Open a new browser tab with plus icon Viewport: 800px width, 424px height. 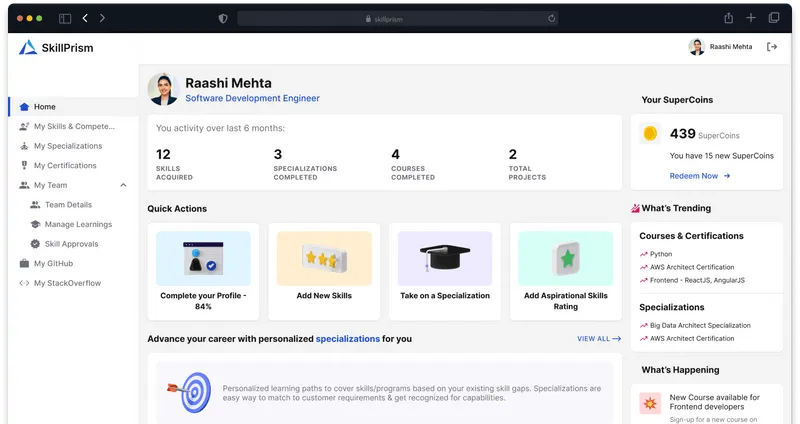(x=751, y=18)
